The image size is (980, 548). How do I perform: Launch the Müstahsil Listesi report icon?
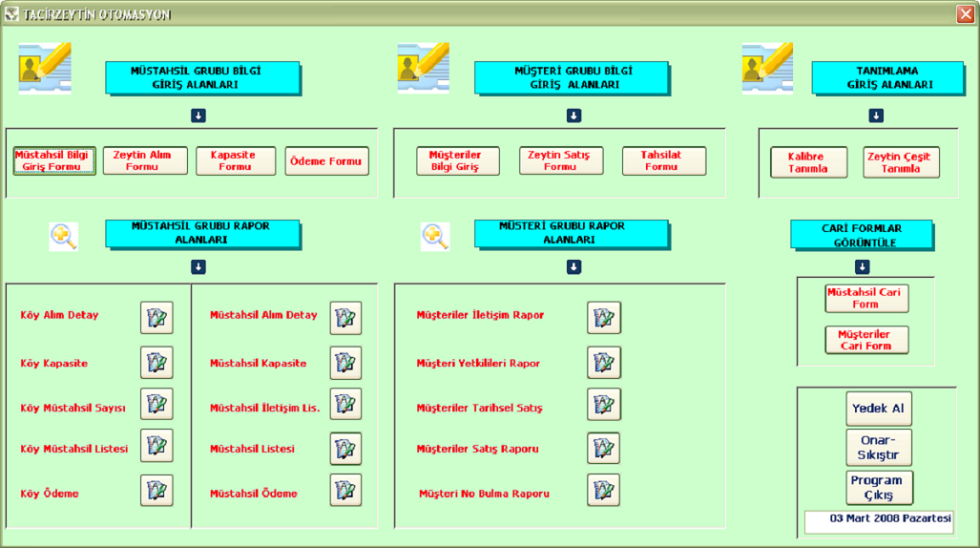pyautogui.click(x=345, y=448)
